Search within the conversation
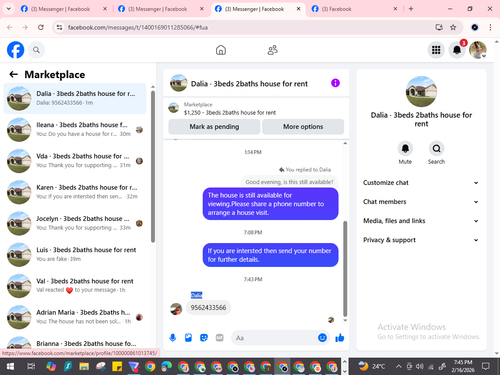The height and width of the screenshot is (375, 500). [x=436, y=148]
